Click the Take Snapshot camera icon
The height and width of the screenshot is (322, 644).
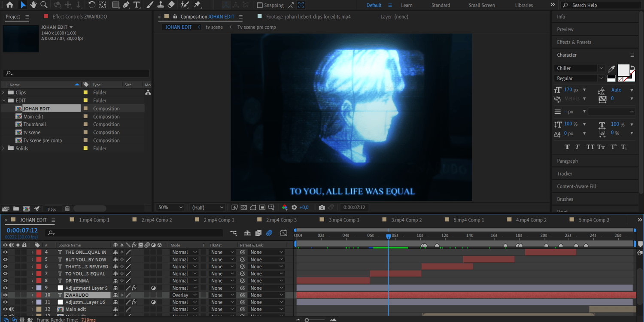click(x=322, y=207)
